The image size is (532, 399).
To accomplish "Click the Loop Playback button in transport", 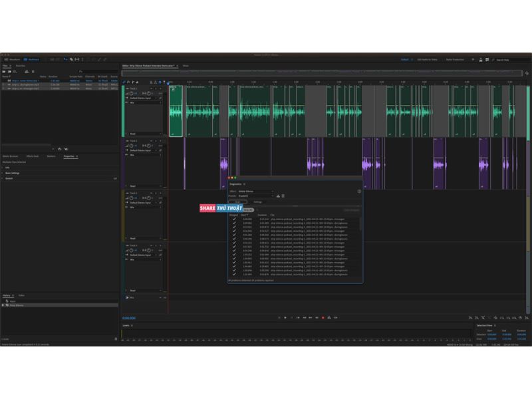I will (x=330, y=318).
